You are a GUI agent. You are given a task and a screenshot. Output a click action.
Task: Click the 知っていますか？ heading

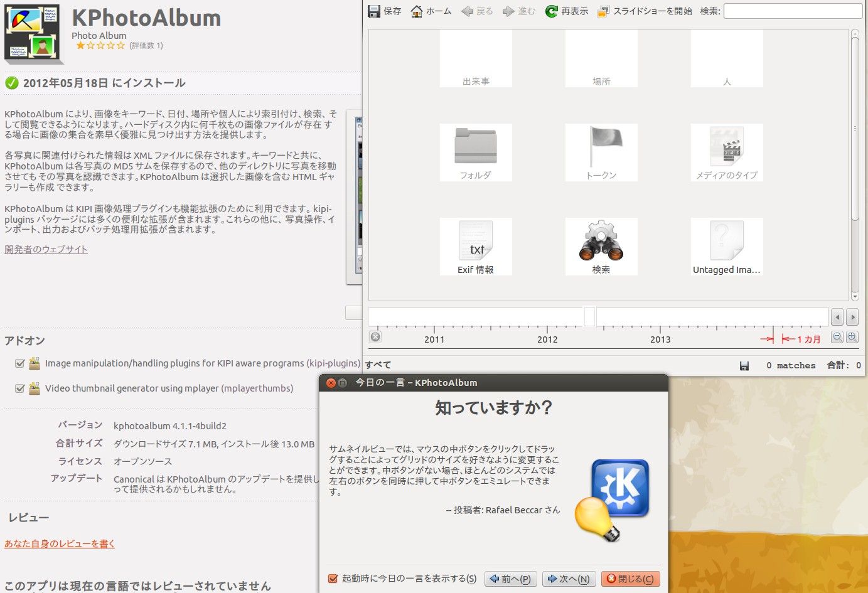493,408
